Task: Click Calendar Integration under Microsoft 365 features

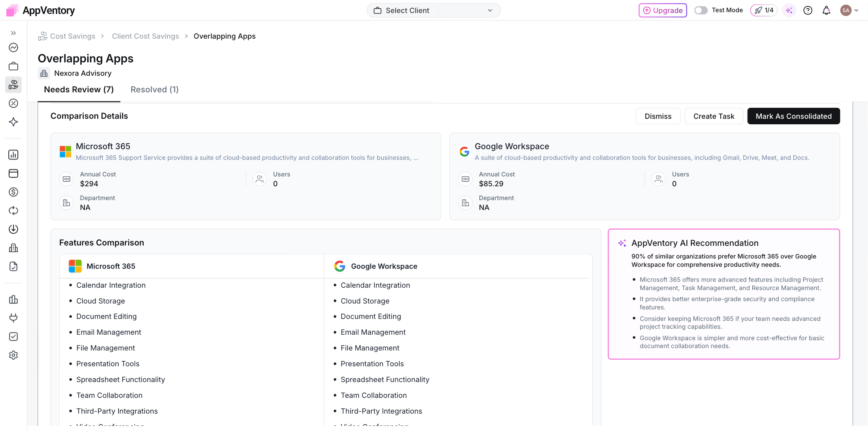Action: tap(111, 285)
